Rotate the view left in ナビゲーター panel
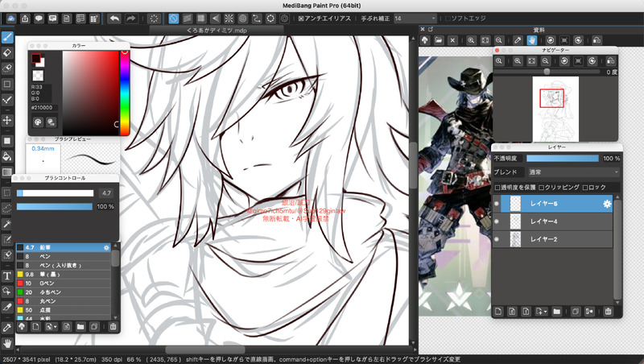The width and height of the screenshot is (644, 364). coord(564,61)
